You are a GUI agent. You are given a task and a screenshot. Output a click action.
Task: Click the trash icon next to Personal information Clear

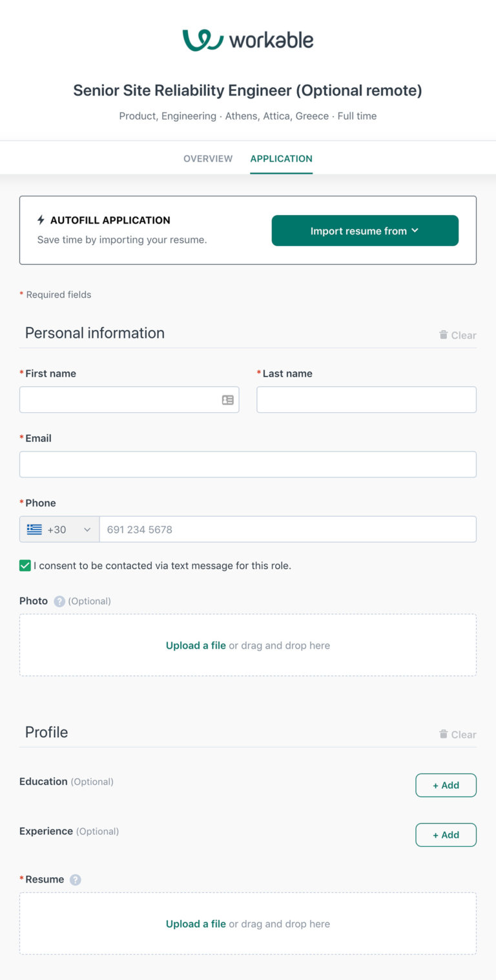tap(443, 335)
